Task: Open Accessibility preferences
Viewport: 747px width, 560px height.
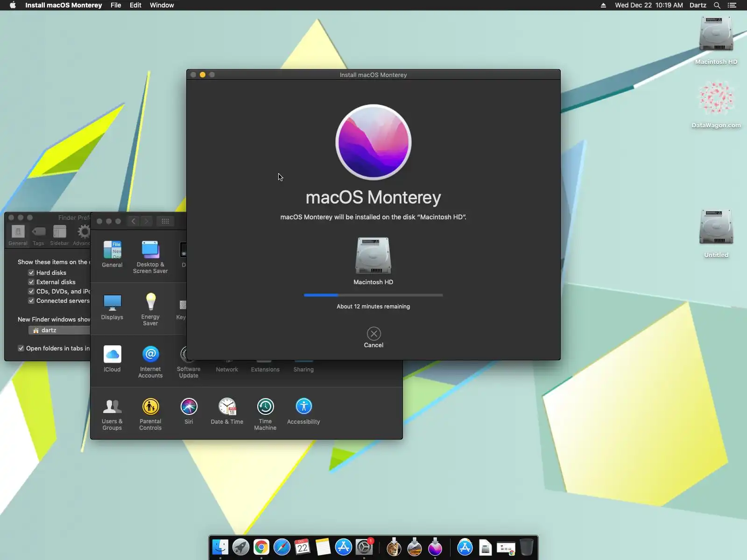Action: tap(303, 411)
